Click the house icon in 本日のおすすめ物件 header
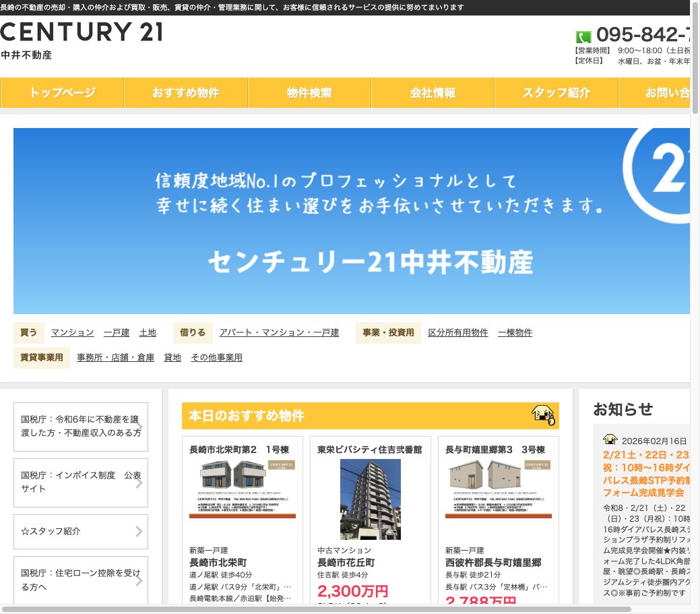Image resolution: width=700 pixels, height=614 pixels. (543, 415)
